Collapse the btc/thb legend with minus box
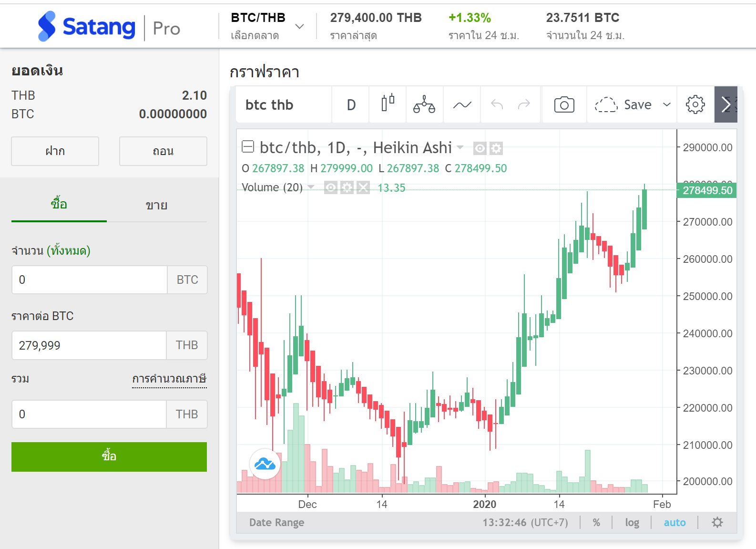The height and width of the screenshot is (549, 756). [x=248, y=146]
